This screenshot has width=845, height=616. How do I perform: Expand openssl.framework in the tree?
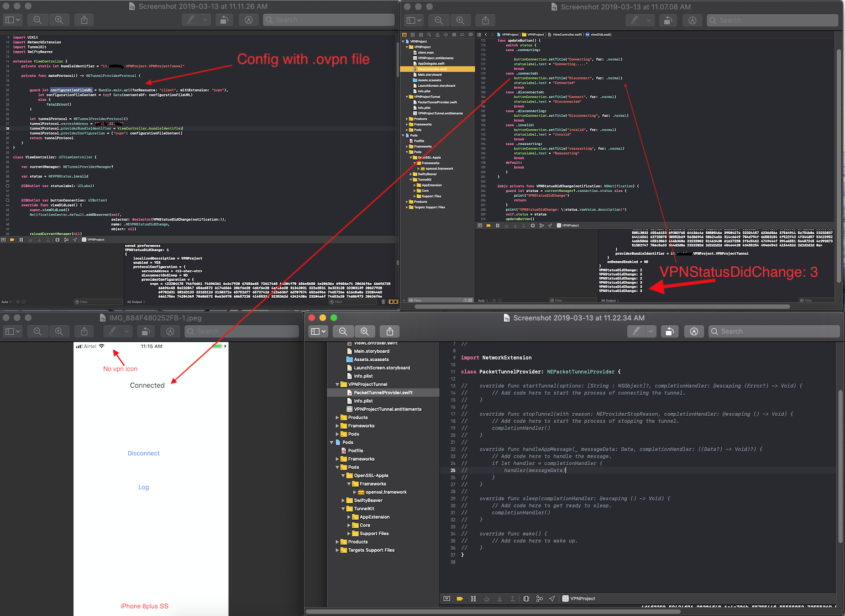click(x=355, y=492)
